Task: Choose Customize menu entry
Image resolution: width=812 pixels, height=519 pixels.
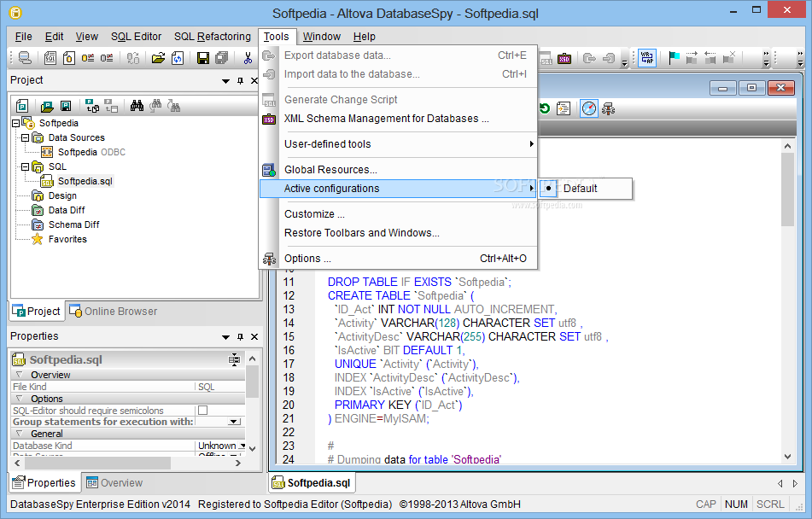Action: tap(398, 214)
